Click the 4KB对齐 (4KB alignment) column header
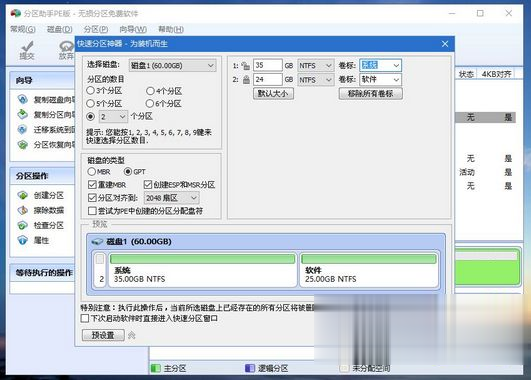The width and height of the screenshot is (531, 380). (496, 74)
